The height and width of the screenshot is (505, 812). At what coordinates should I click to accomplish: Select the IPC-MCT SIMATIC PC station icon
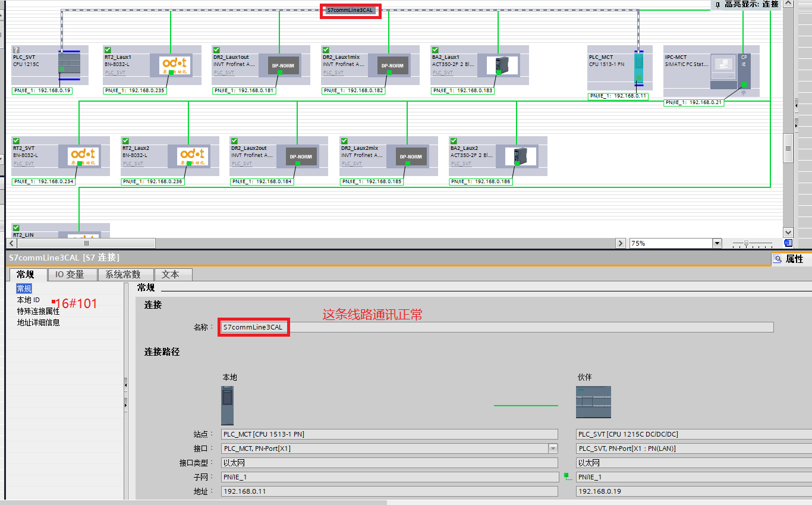pyautogui.click(x=723, y=68)
